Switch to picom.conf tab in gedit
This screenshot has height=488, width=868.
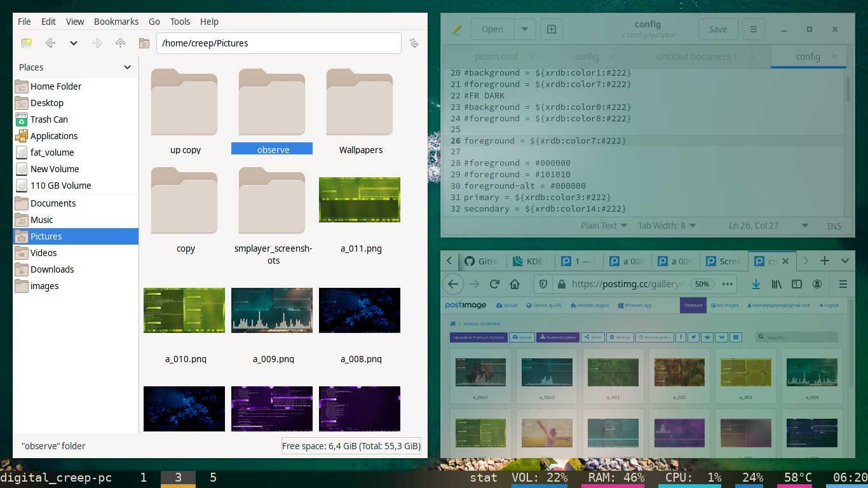(496, 57)
